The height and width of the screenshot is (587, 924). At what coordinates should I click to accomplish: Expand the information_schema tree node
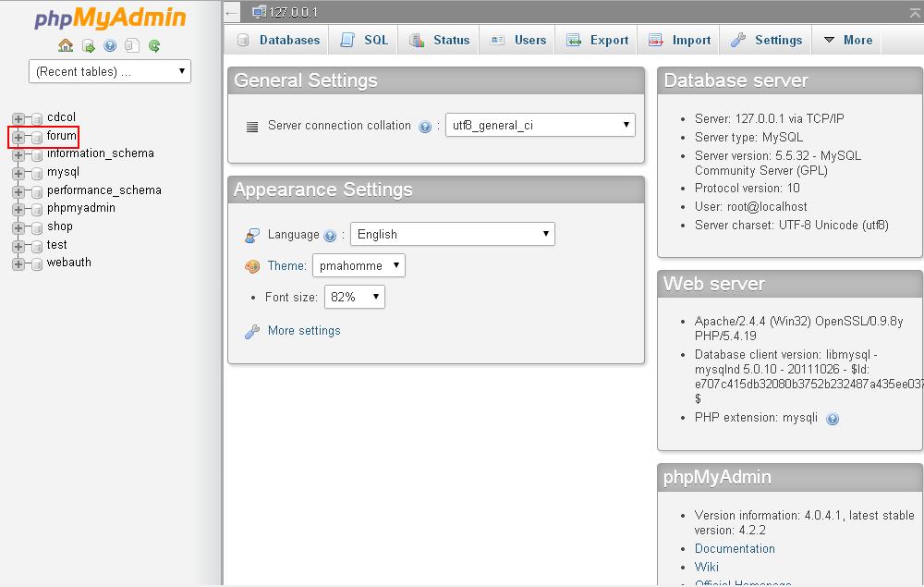click(x=18, y=155)
